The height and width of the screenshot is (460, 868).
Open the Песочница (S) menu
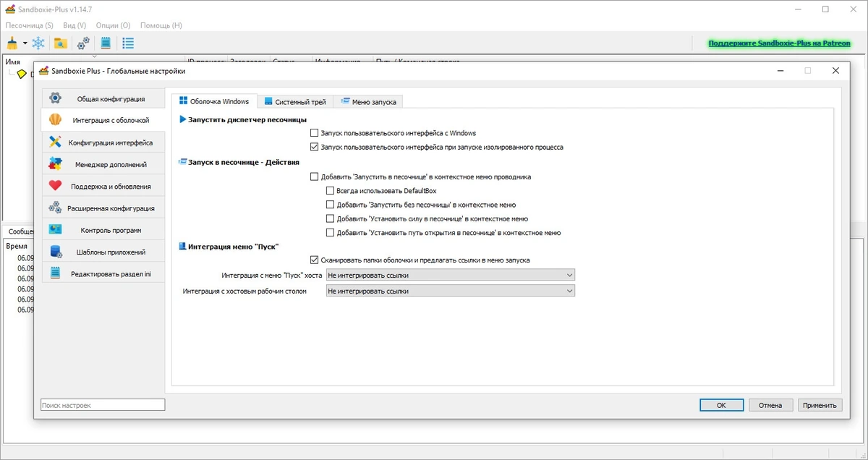pyautogui.click(x=30, y=25)
